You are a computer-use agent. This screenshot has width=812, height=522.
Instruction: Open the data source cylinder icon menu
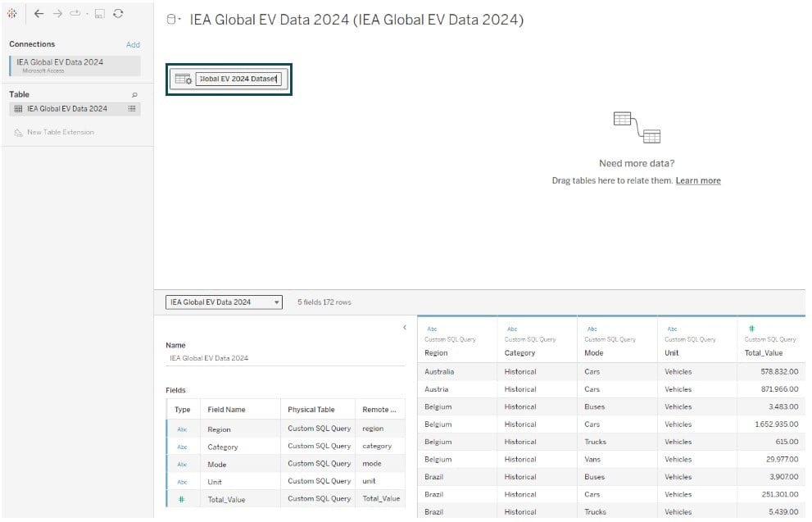click(172, 20)
